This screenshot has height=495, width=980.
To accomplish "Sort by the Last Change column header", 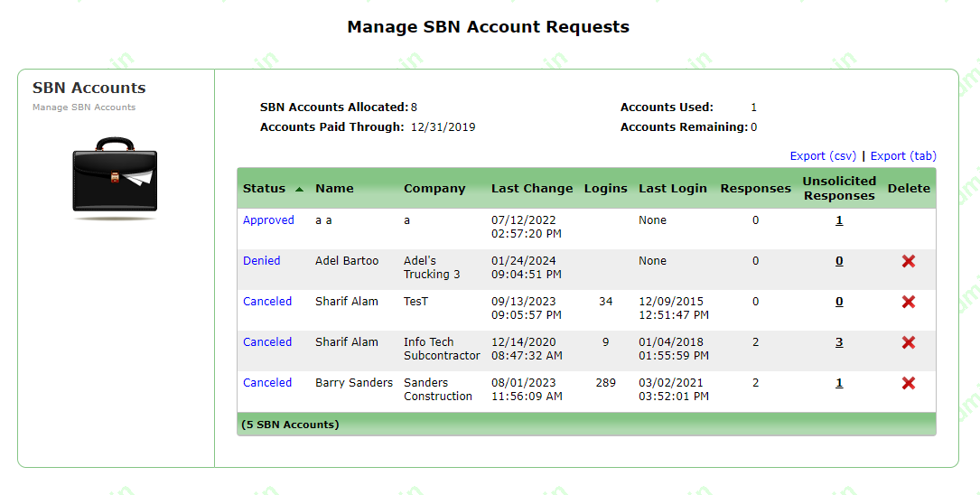I will tap(532, 189).
